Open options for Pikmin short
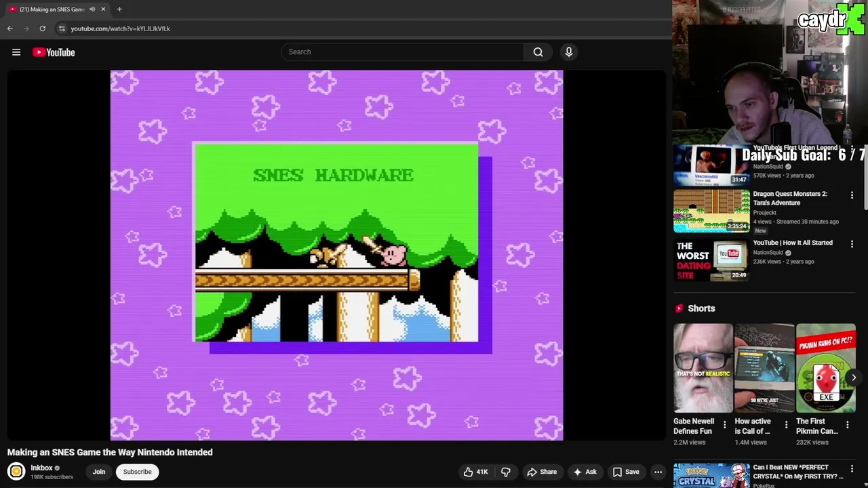This screenshot has height=488, width=868. [x=847, y=425]
